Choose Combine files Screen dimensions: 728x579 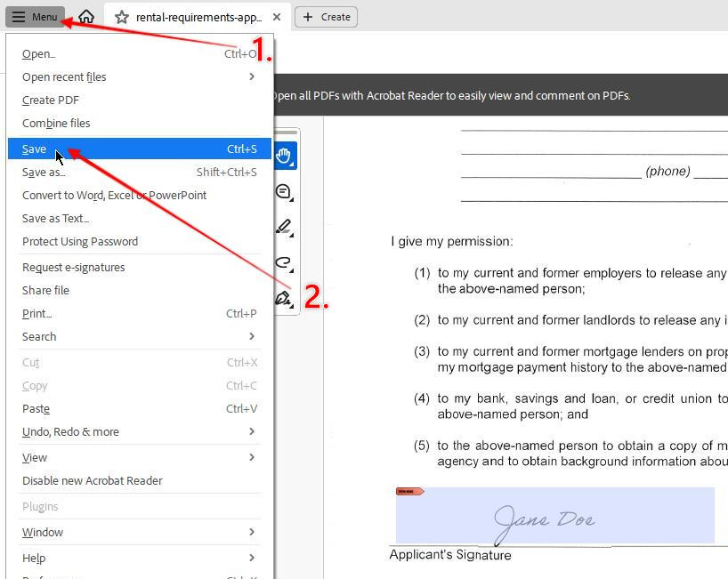click(x=140, y=124)
